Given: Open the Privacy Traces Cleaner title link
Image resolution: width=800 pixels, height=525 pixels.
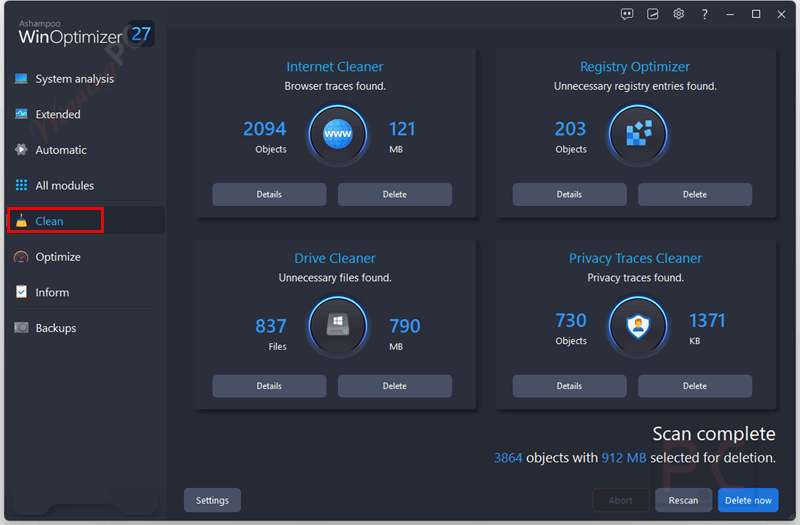Looking at the screenshot, I should tap(635, 258).
